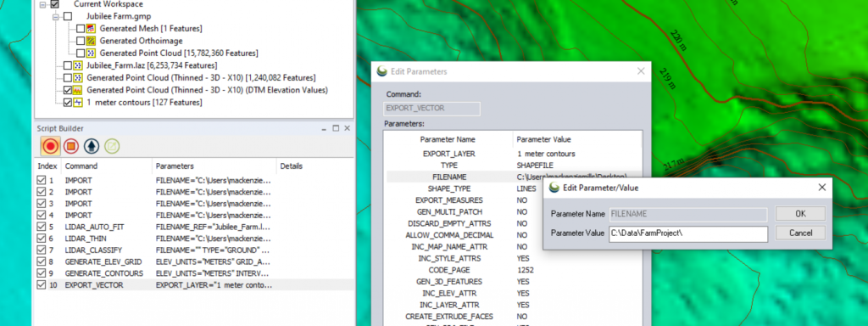Screen dimensions: 868x326
Task: Select the Generated Orthoimage layer name
Action: pos(142,41)
